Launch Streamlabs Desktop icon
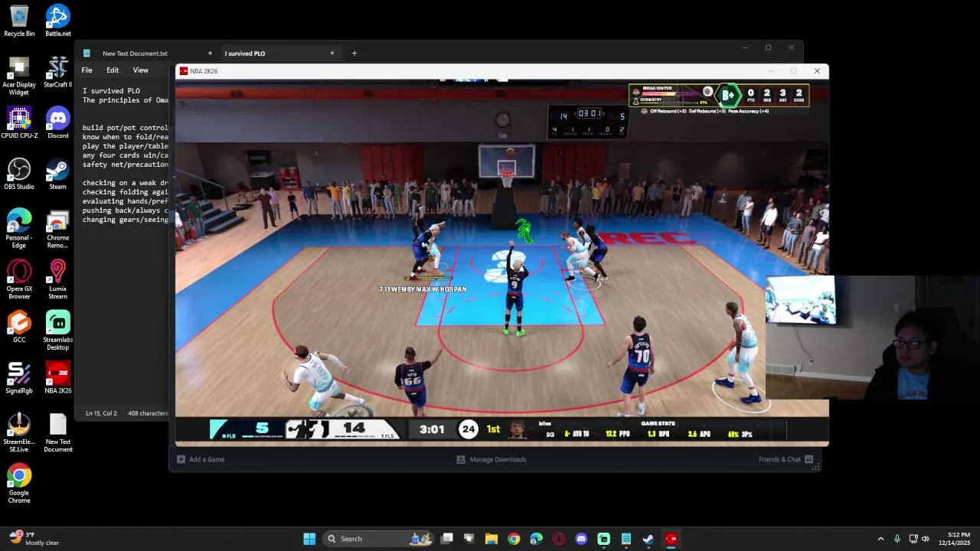 click(57, 331)
